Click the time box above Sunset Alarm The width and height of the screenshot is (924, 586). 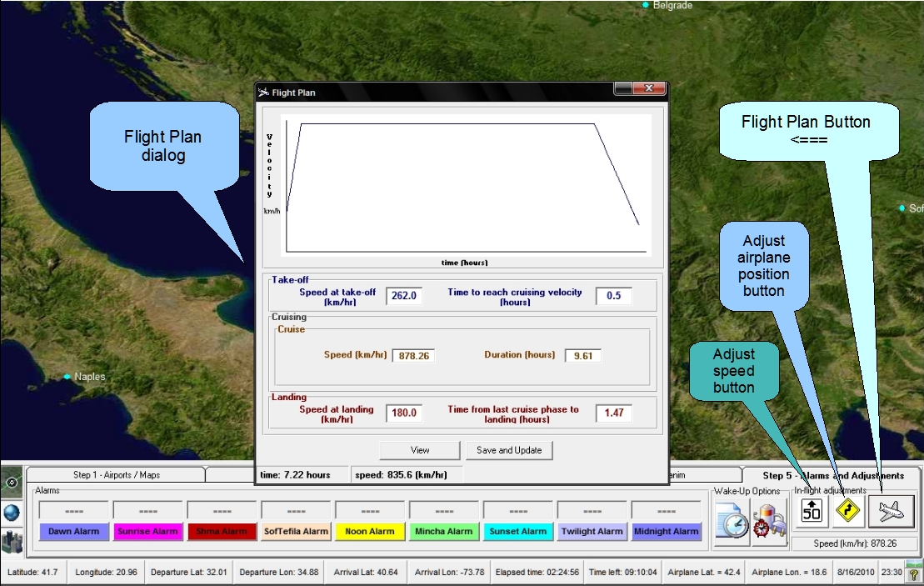[x=518, y=510]
